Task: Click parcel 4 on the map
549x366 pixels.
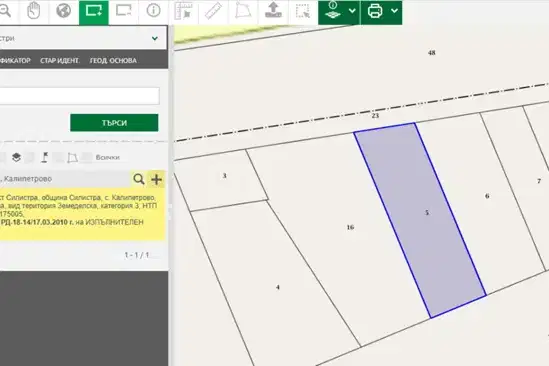Action: pyautogui.click(x=278, y=287)
